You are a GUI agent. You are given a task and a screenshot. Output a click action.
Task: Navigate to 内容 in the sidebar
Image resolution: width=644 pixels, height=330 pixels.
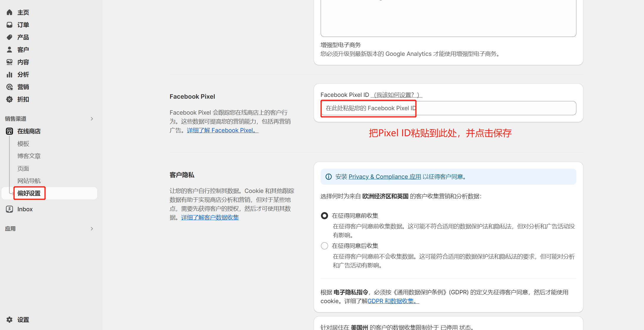pyautogui.click(x=23, y=62)
